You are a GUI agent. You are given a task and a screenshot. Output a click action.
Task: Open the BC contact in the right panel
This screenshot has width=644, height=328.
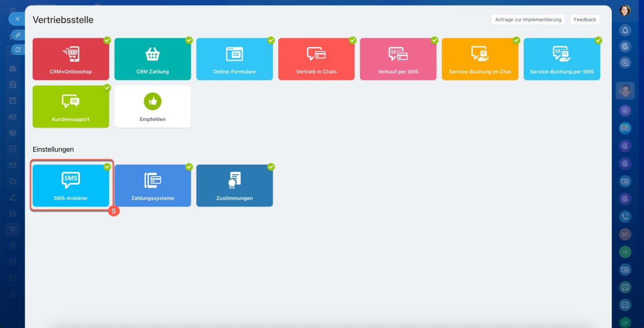(625, 234)
